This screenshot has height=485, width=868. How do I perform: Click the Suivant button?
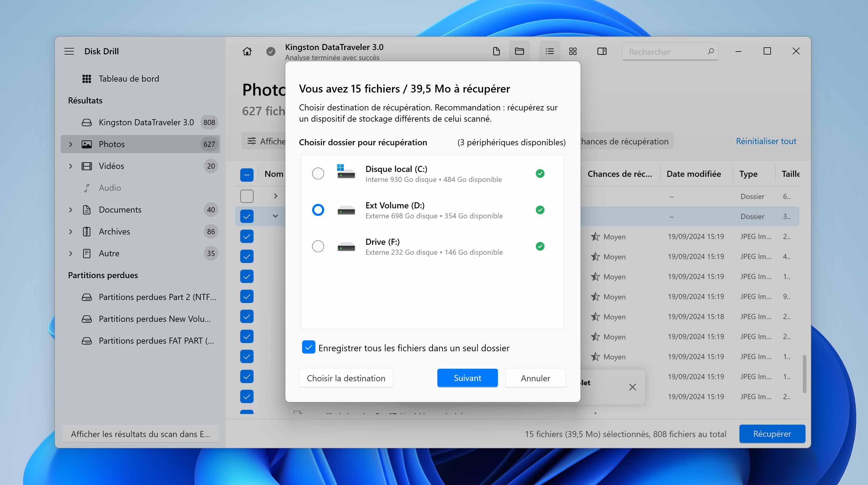coord(467,378)
